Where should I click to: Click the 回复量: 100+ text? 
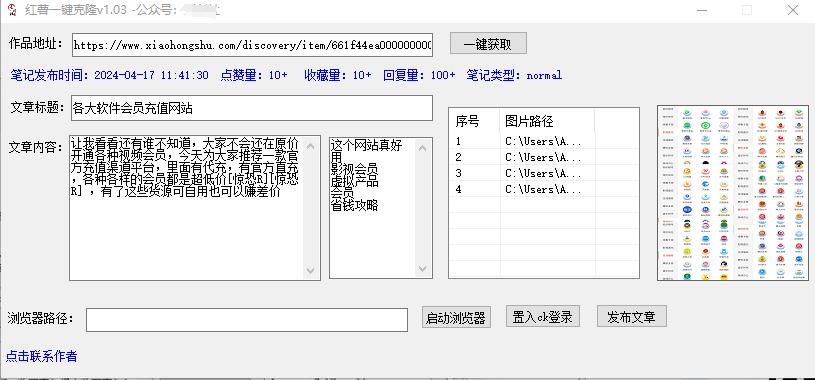[x=419, y=75]
